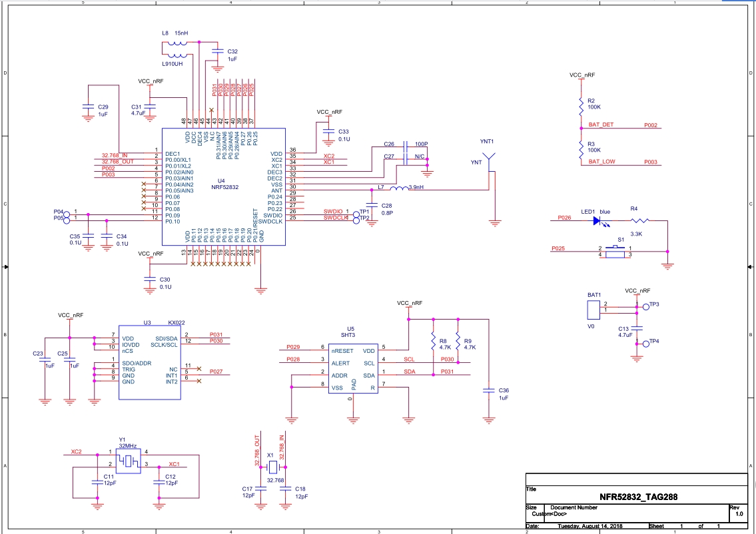
Task: Select the C28 0.8P capacitor symbol
Action: (371, 205)
